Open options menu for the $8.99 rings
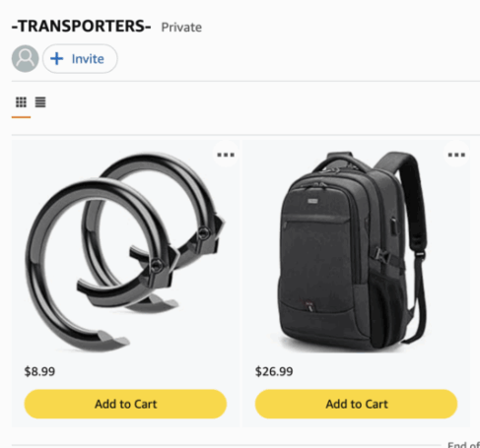 tap(226, 155)
